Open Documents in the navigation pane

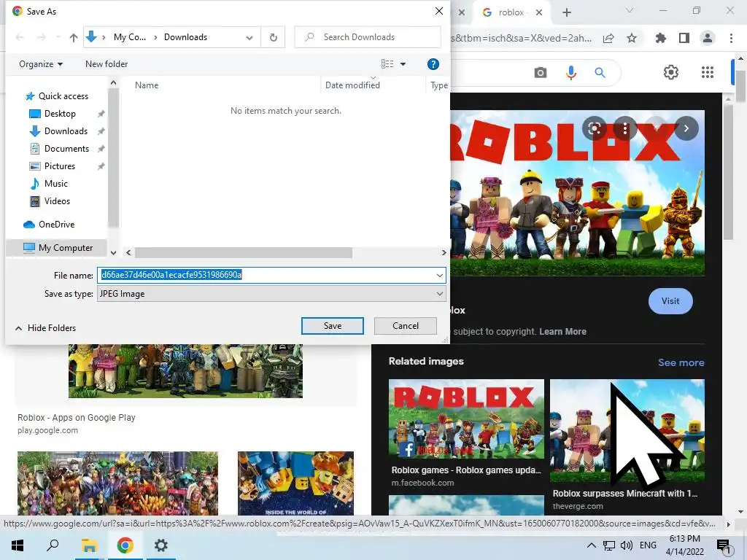[60, 149]
